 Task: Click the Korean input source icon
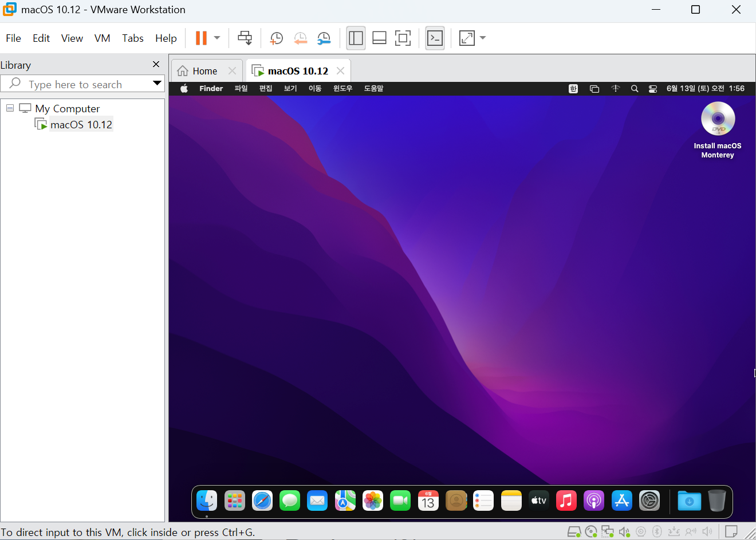point(573,89)
